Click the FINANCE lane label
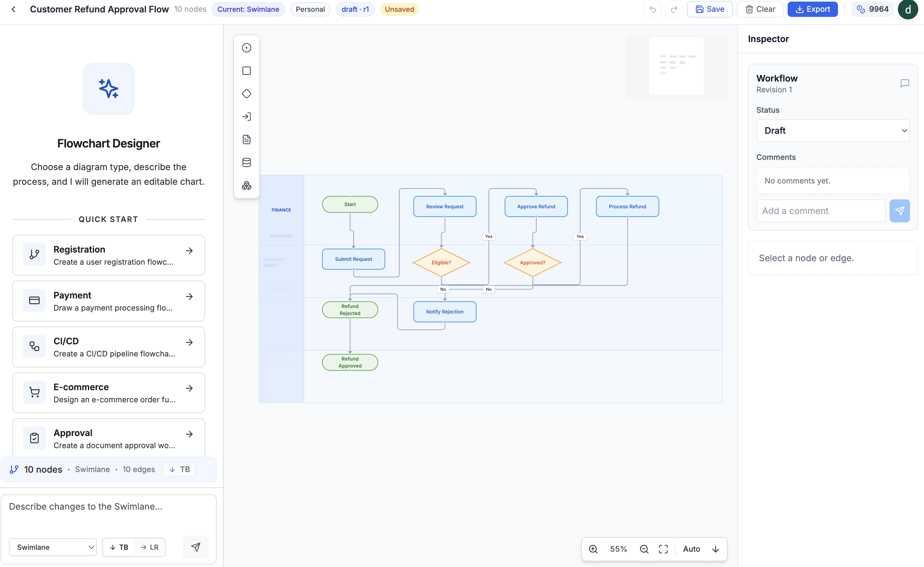This screenshot has height=567, width=924. click(x=281, y=210)
